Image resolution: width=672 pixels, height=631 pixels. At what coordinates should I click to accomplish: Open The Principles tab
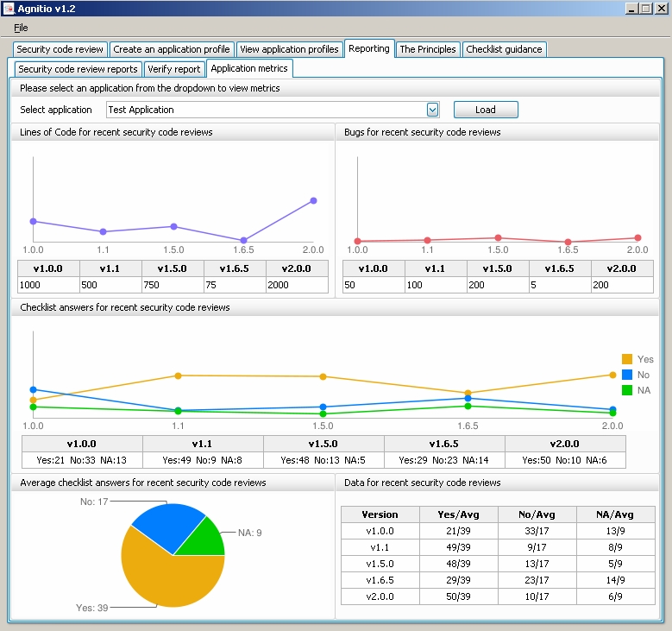[x=428, y=49]
